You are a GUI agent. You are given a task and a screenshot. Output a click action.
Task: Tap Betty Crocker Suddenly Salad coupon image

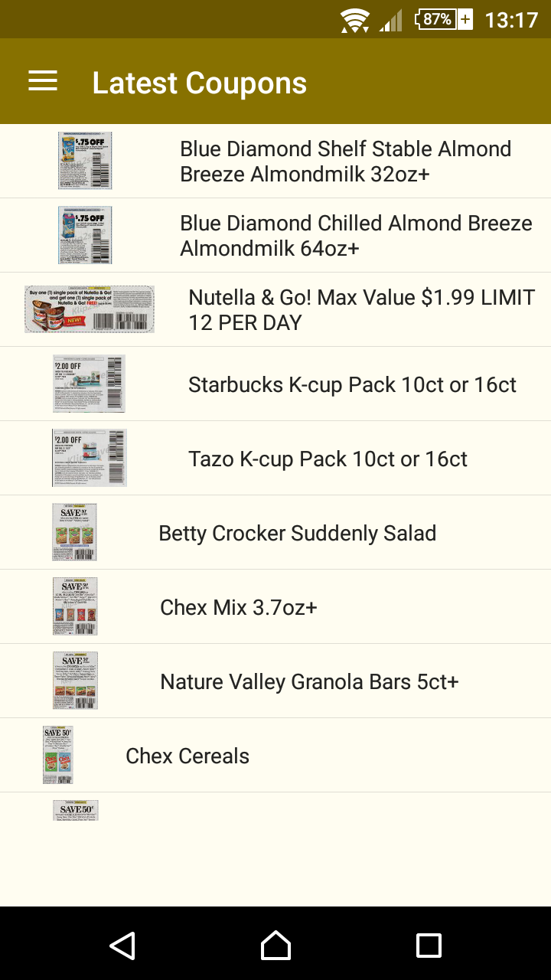tap(74, 532)
